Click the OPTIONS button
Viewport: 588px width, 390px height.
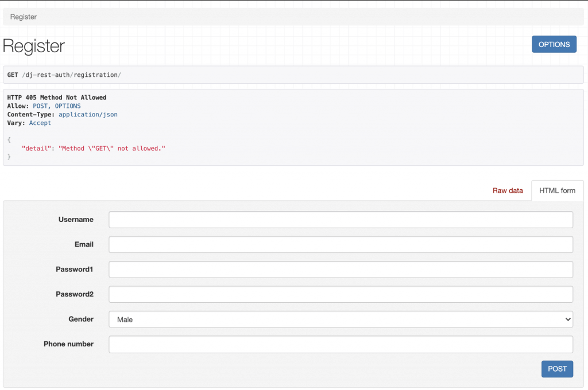tap(554, 44)
